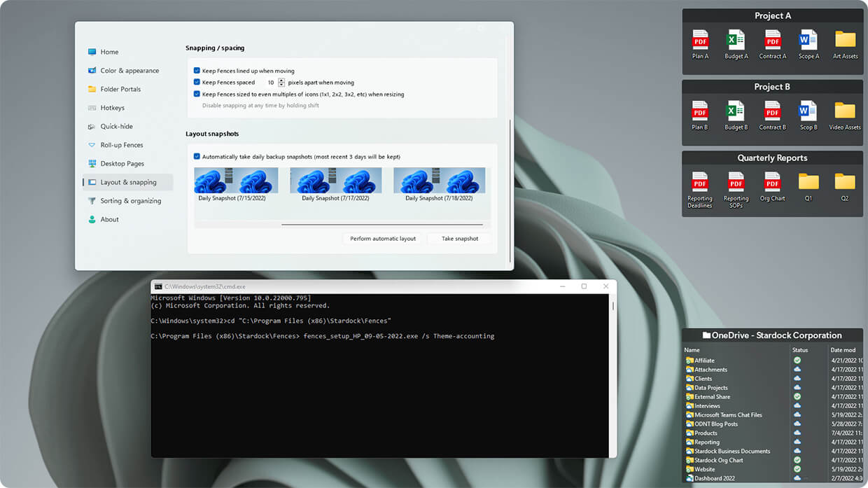Select the Microsoft Teams Chat Files row
The width and height of the screenshot is (868, 488).
point(773,415)
